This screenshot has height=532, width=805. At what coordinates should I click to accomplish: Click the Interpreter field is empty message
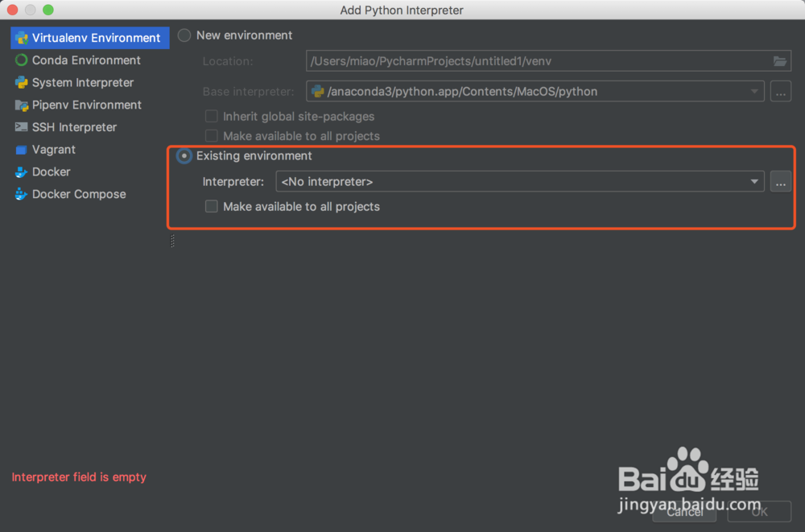tap(79, 477)
